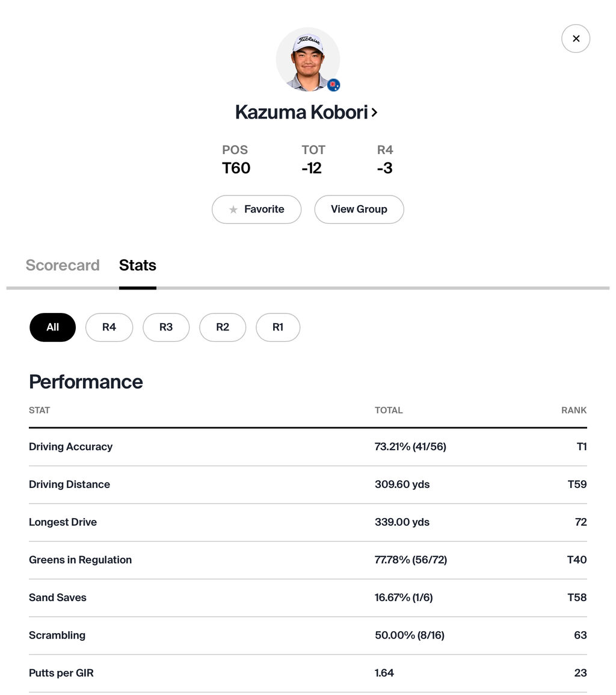Expand chevron next to Kazuma Kobori name

tap(375, 113)
